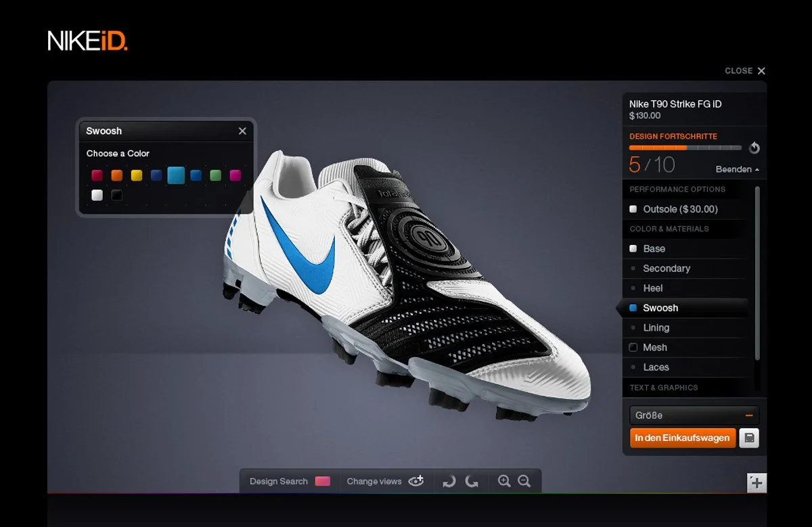Click the DESIGN FORTSCHRITTE label
Viewport: 812px width, 527px height.
coord(673,136)
